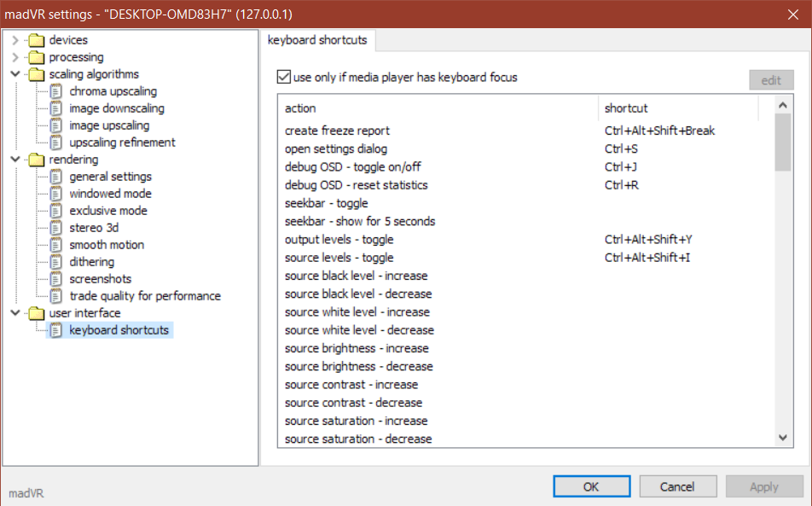This screenshot has height=506, width=812.
Task: Click the Cancel button
Action: tap(677, 486)
